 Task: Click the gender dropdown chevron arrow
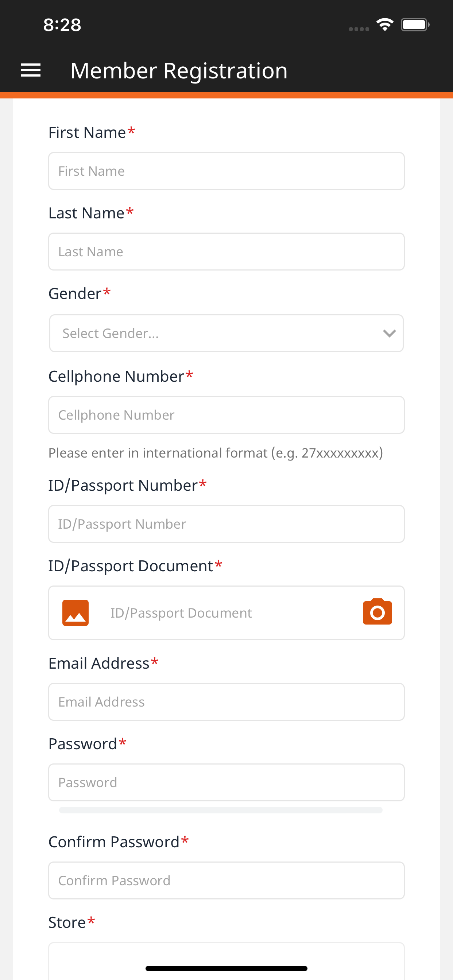[389, 333]
